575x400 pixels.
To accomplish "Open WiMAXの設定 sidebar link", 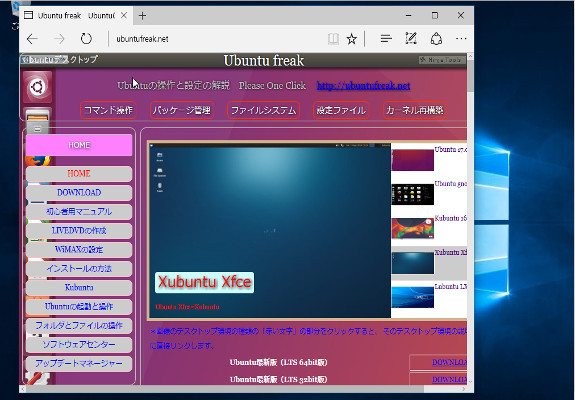I will point(79,250).
